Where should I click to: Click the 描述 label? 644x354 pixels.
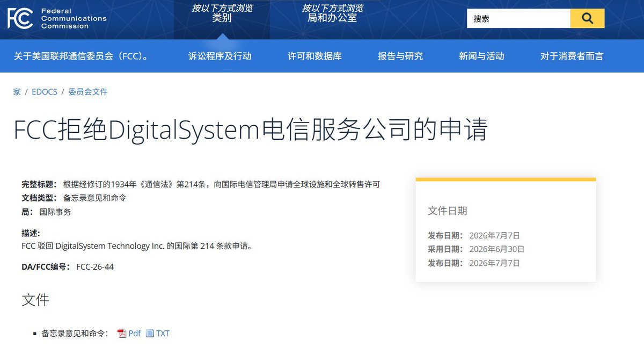click(31, 233)
